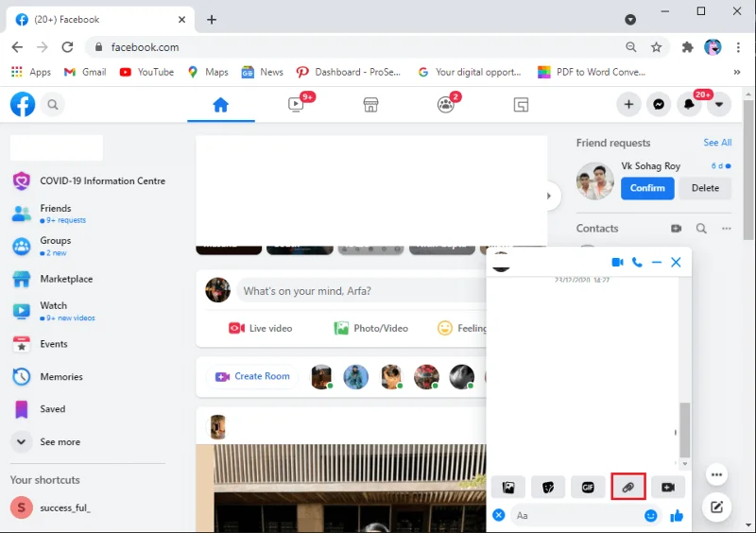This screenshot has height=533, width=756.
Task: Open Chrome extensions puzzle icon
Action: (x=687, y=47)
